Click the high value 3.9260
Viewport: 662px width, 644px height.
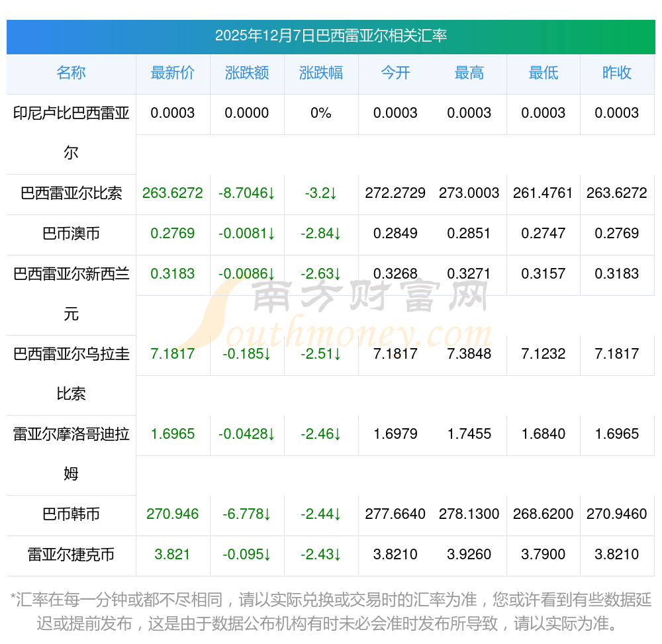tap(469, 555)
